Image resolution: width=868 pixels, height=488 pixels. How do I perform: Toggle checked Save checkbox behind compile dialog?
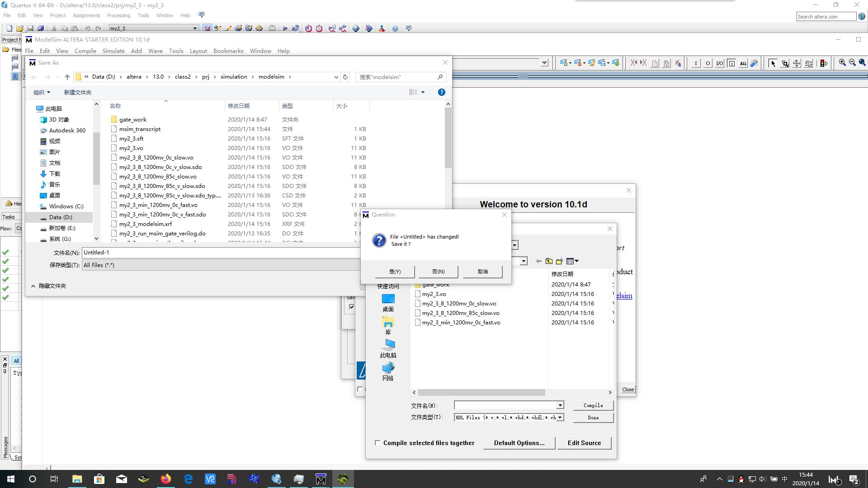coord(352,307)
